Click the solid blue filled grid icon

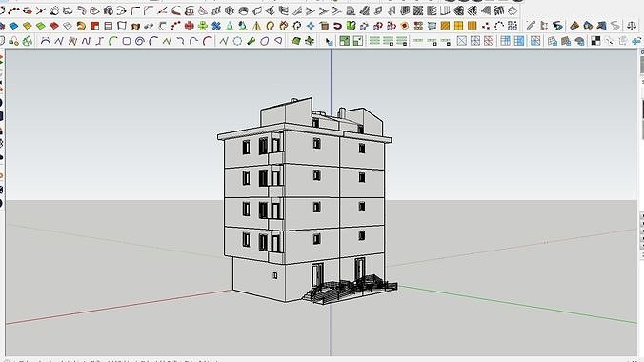(519, 41)
